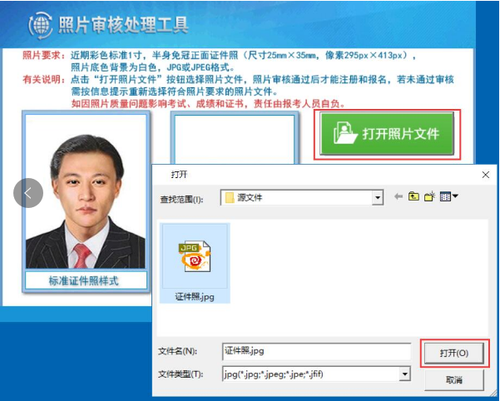Expand the 查找范围 folder dropdown arrow

tap(377, 197)
